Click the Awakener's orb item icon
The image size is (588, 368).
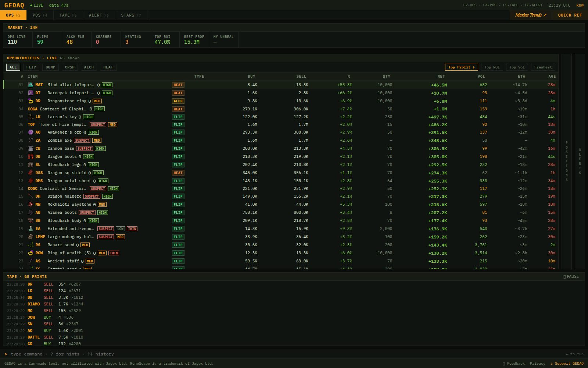(31, 132)
